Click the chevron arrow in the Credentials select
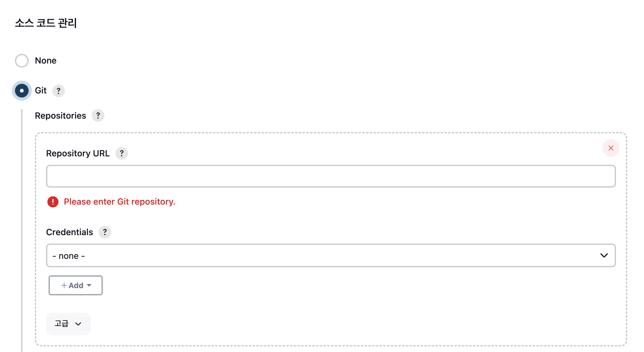This screenshot has height=352, width=644. 604,255
